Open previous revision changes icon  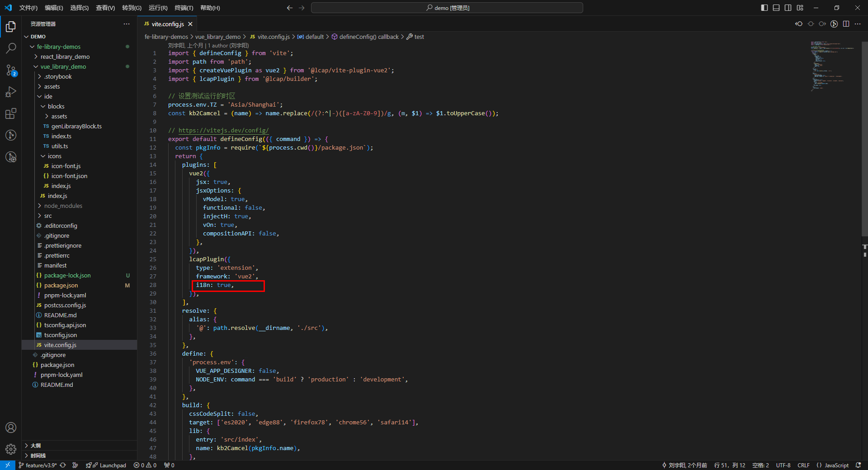click(x=799, y=24)
